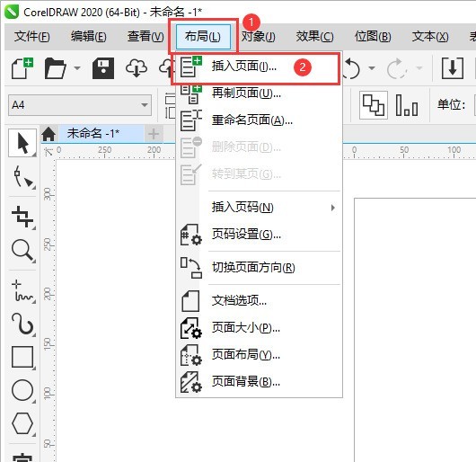Select the Crop tool
Image resolution: width=476 pixels, height=462 pixels.
[x=22, y=217]
